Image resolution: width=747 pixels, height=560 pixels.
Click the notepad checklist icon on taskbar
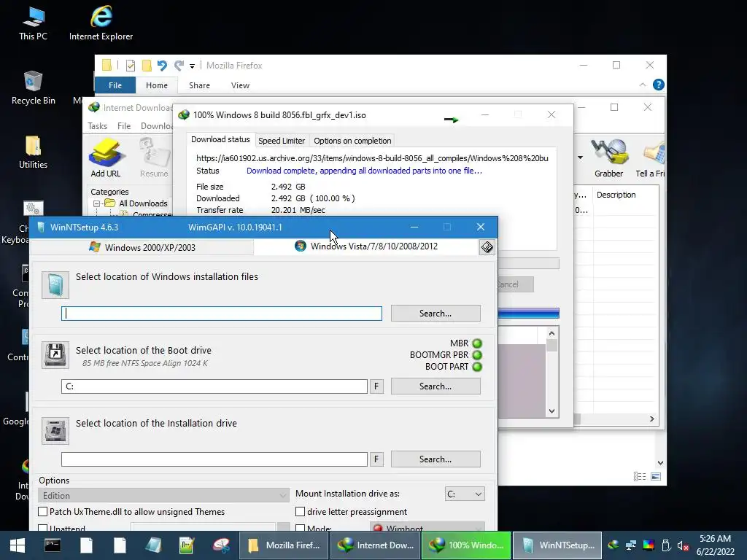[187, 545]
